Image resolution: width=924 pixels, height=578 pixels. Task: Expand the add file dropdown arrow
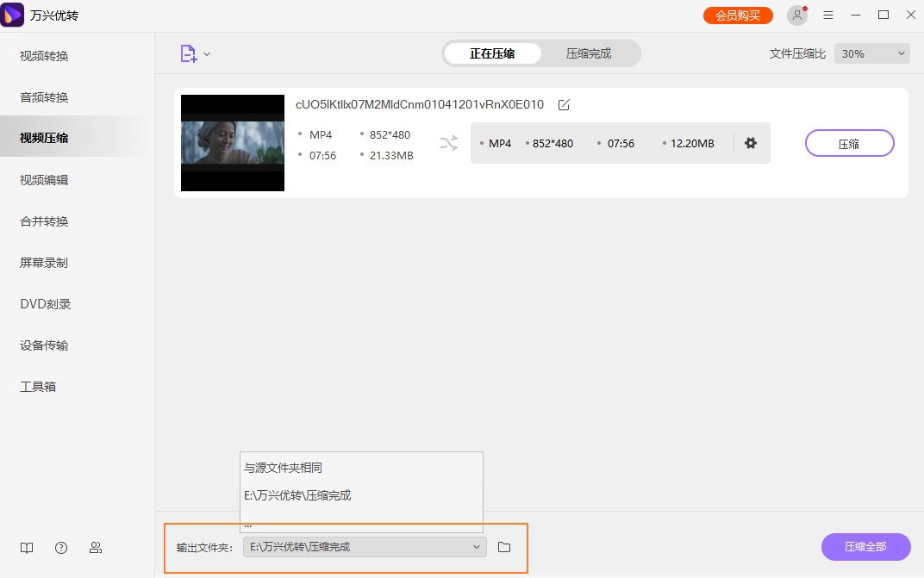205,53
